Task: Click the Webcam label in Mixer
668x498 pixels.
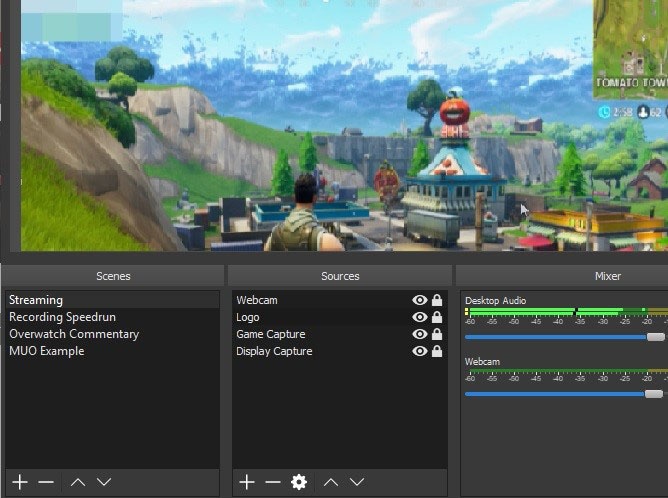Action: point(482,362)
